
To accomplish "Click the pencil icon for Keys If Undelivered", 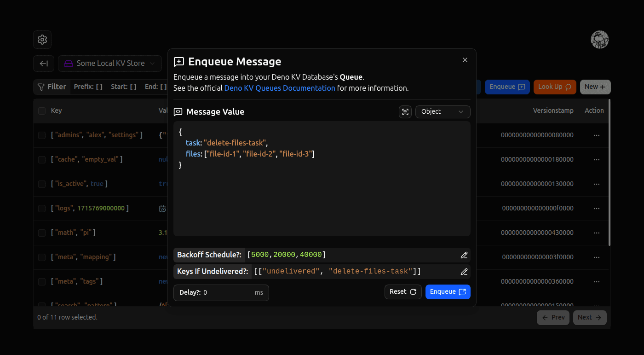I will 464,271.
